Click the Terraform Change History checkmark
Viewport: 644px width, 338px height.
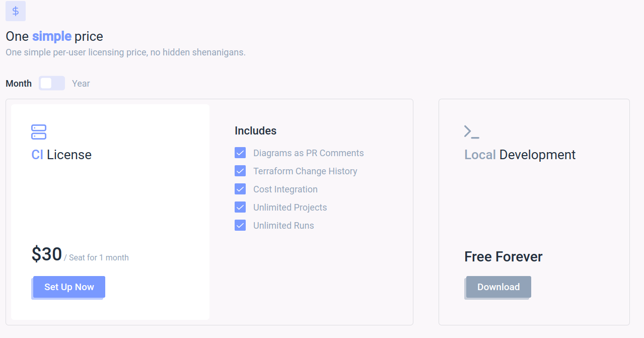click(x=240, y=171)
